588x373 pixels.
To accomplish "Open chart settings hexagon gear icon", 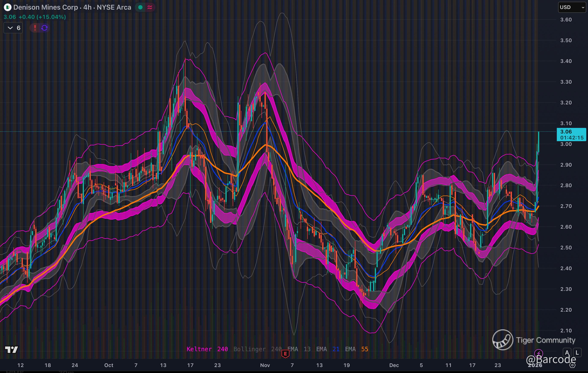I will point(572,365).
